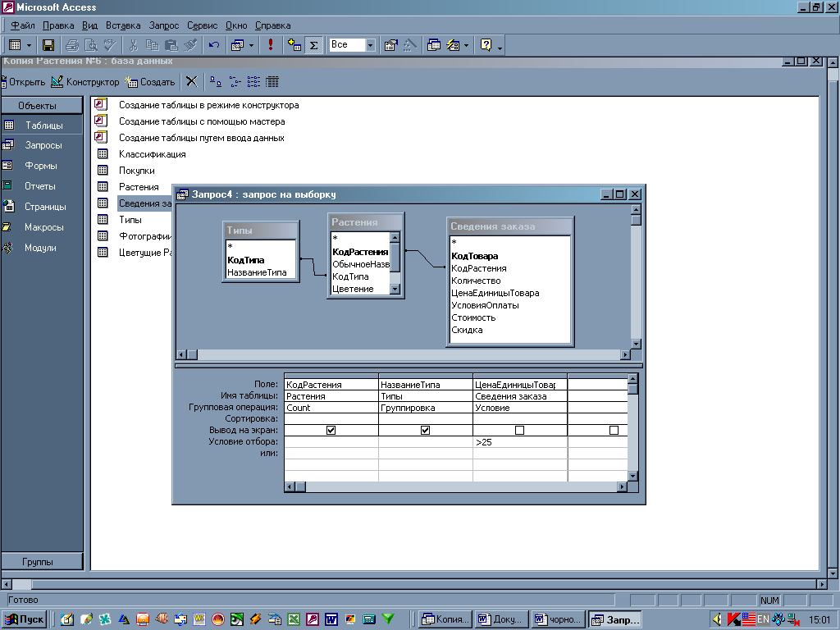The width and height of the screenshot is (840, 630).
Task: Click scroll-down arrow in Растения field list
Action: click(x=395, y=290)
